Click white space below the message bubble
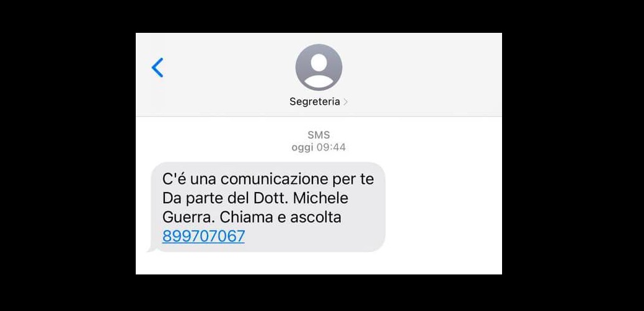 319,263
